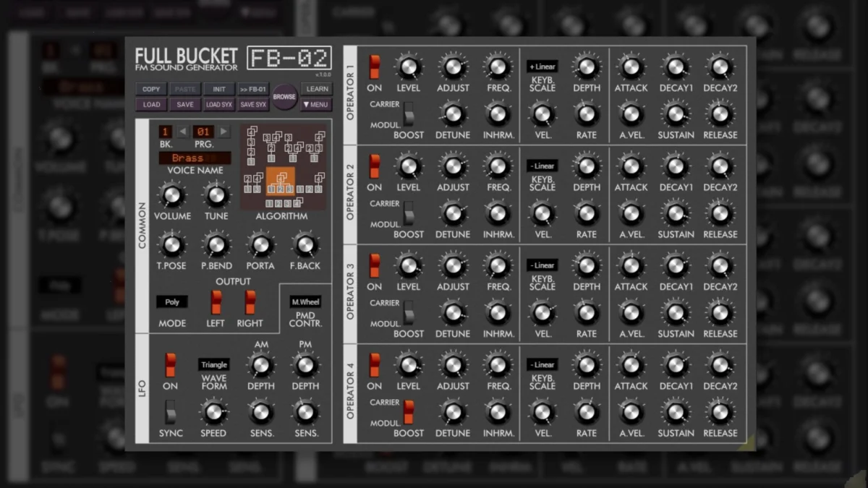This screenshot has height=488, width=868.
Task: Click Operator 3 ADJUST knob
Action: tap(453, 266)
